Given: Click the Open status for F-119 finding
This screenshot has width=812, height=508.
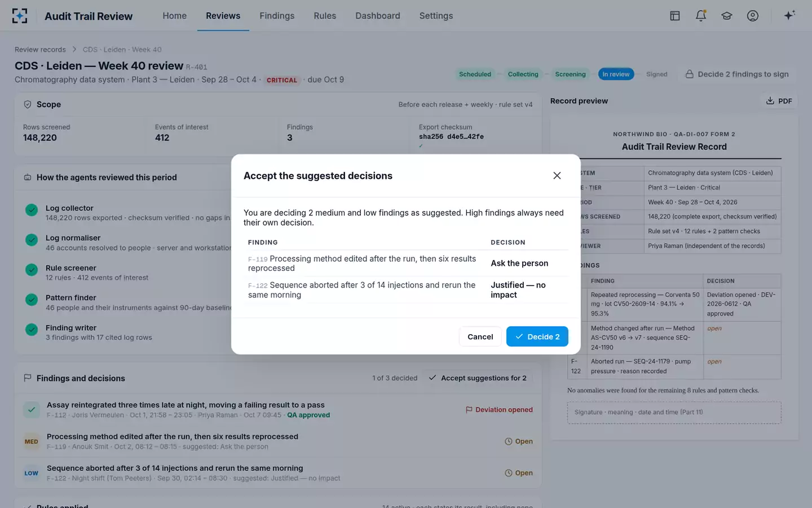Looking at the screenshot, I should tap(518, 441).
